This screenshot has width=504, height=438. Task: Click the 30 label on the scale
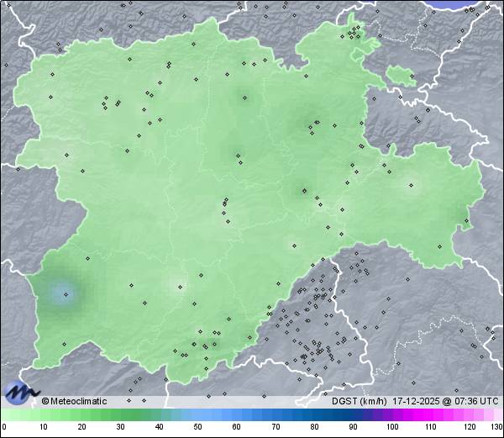[x=120, y=427]
